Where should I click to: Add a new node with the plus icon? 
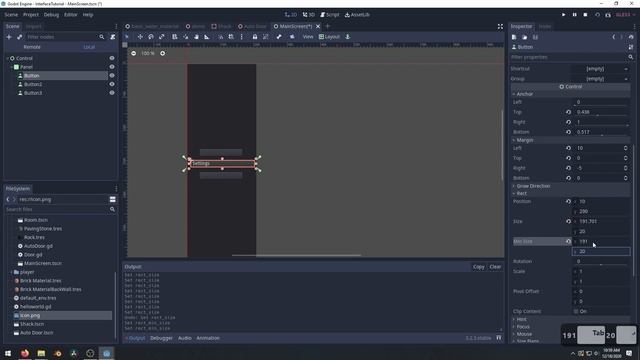(x=9, y=37)
